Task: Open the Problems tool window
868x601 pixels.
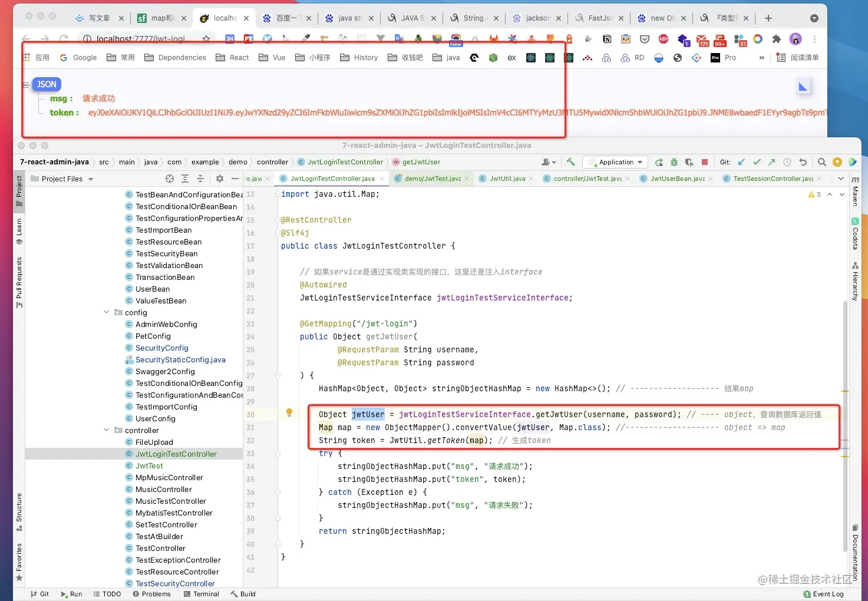Action: pyautogui.click(x=151, y=594)
